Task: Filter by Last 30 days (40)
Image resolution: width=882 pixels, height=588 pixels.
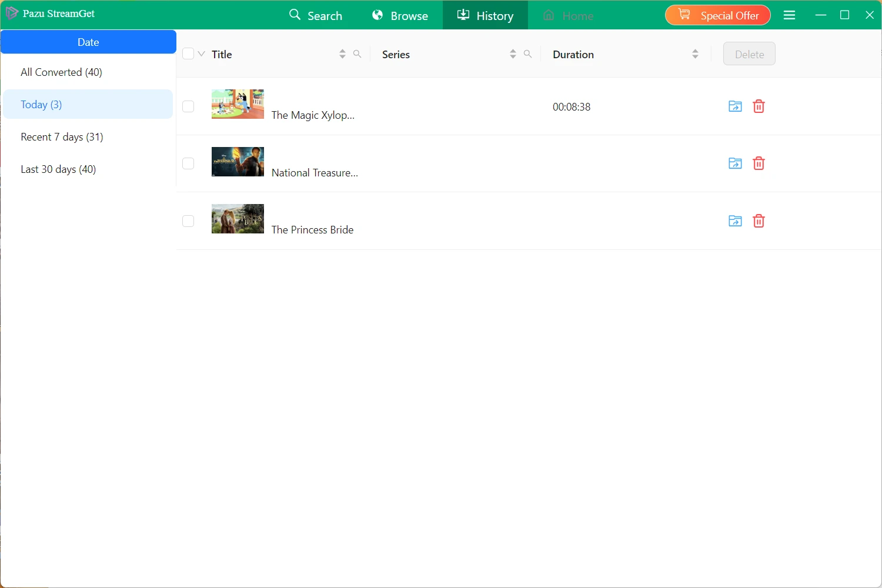Action: (88, 169)
